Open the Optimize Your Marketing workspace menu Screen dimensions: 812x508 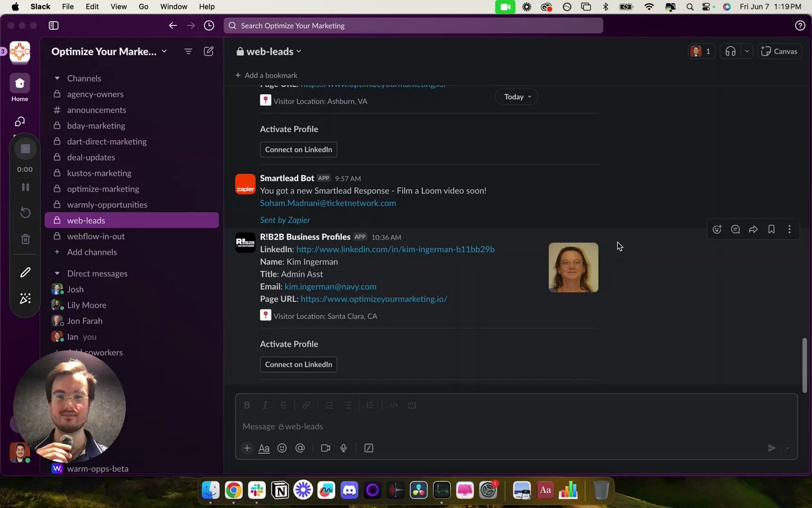tap(109, 51)
